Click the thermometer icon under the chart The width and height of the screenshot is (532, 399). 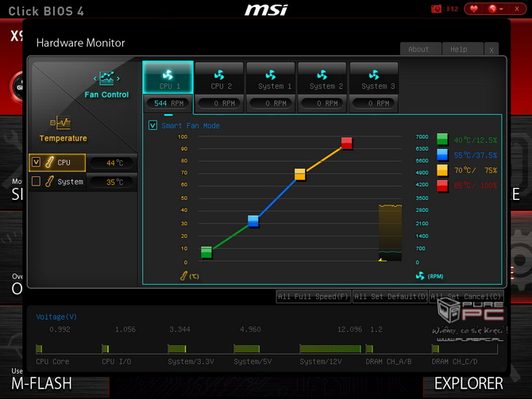pyautogui.click(x=183, y=276)
